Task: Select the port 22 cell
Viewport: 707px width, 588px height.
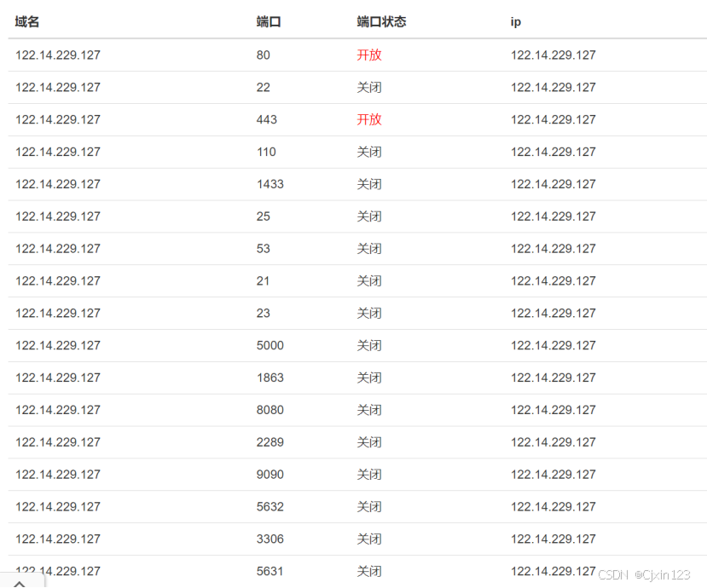Action: pos(264,88)
